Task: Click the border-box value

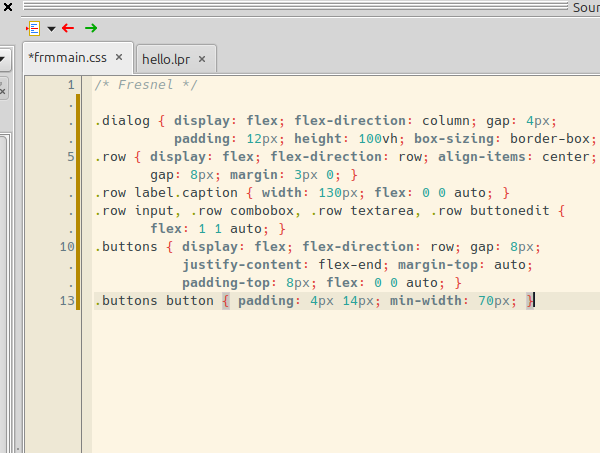Action: (x=549, y=139)
